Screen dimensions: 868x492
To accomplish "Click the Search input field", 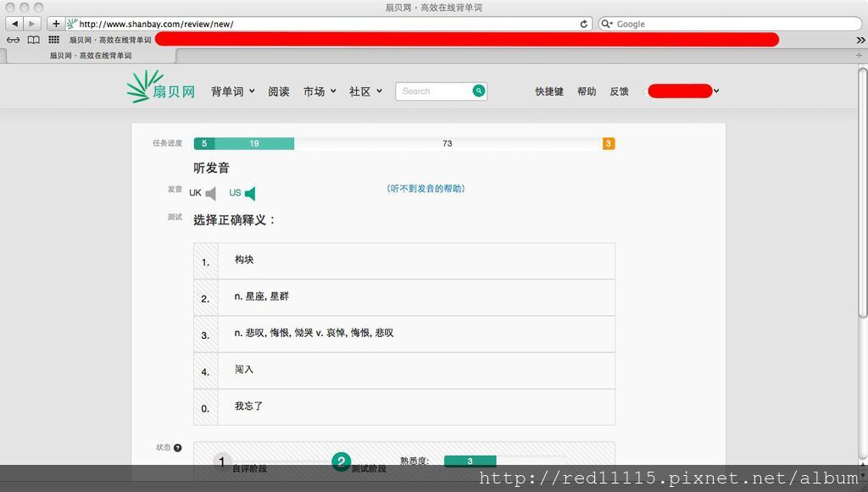I will coord(435,91).
